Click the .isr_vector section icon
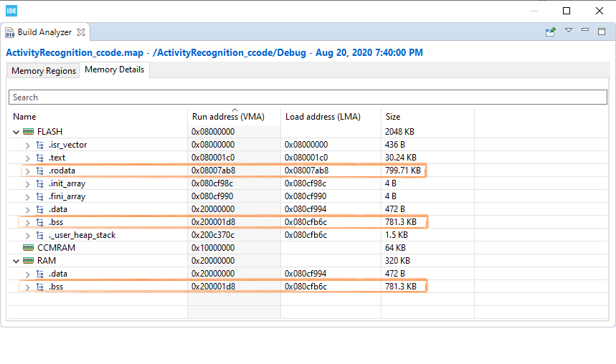Screen dimensions: 616x364 [x=41, y=145]
